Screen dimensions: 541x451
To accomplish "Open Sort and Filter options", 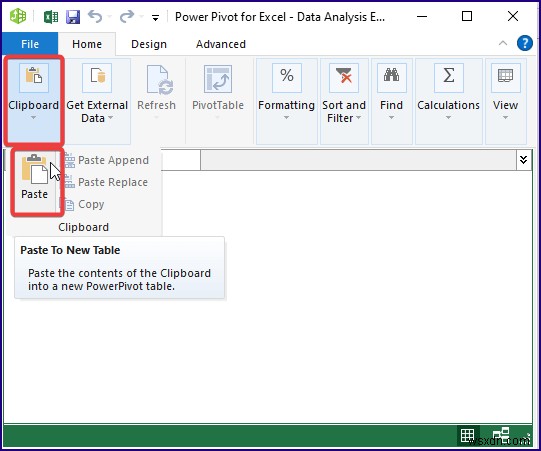I will click(344, 101).
